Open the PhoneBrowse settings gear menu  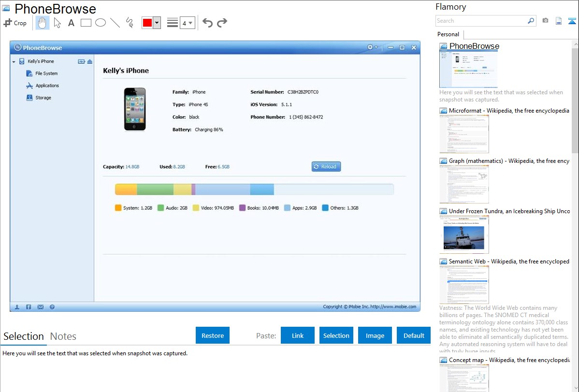click(x=372, y=47)
